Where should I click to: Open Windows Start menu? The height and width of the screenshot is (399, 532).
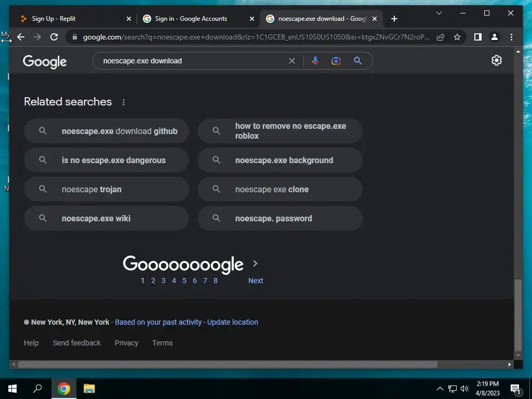point(12,389)
